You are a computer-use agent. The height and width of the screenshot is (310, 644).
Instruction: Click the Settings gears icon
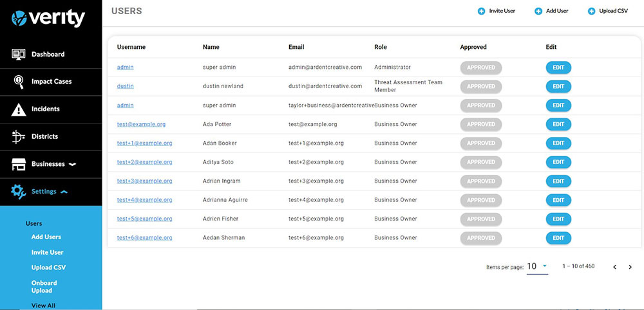(19, 192)
